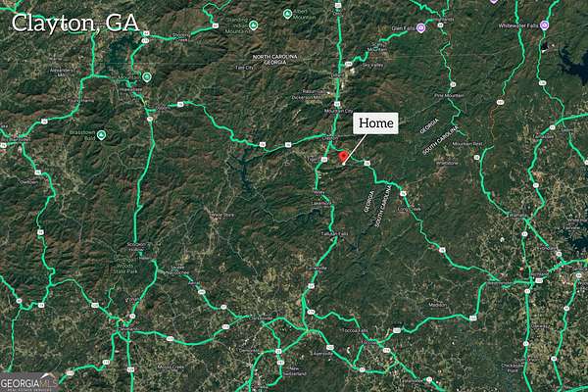Image resolution: width=588 pixels, height=392 pixels.
Task: Click the Mountain City town label
Action: (339, 111)
